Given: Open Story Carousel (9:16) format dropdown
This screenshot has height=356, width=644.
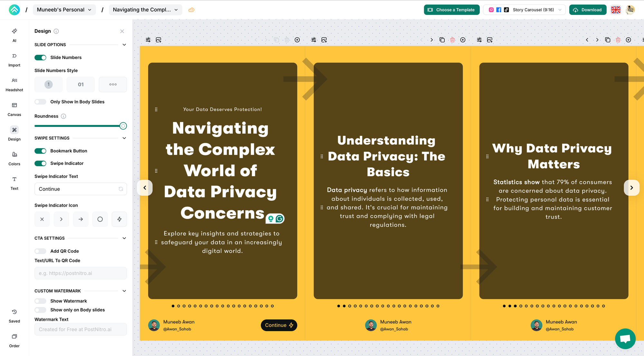Looking at the screenshot, I should [525, 10].
